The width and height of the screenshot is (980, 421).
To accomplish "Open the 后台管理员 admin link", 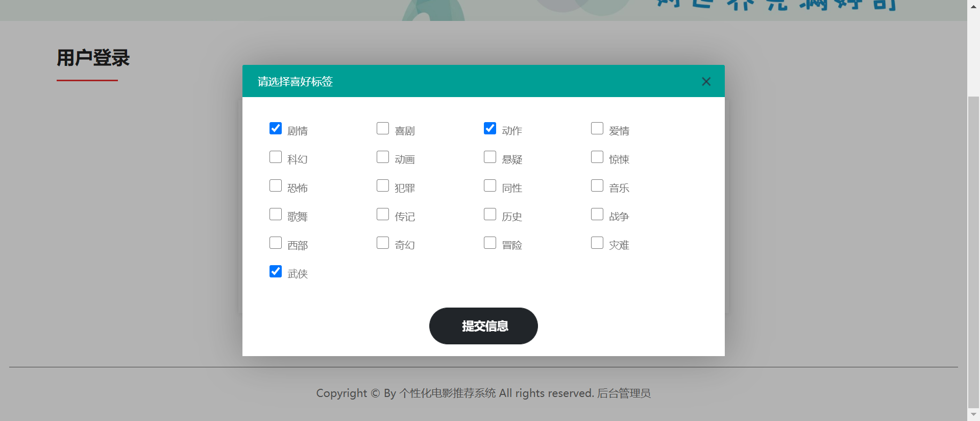I will coord(624,393).
